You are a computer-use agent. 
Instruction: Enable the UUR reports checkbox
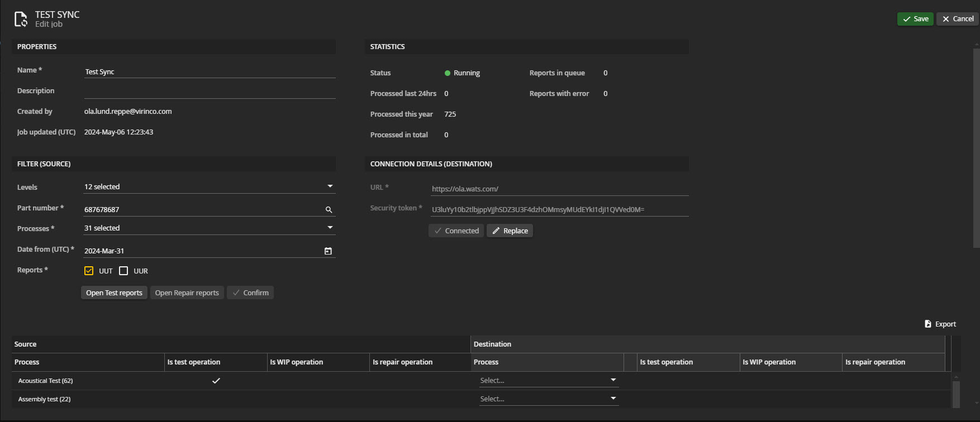pos(123,271)
